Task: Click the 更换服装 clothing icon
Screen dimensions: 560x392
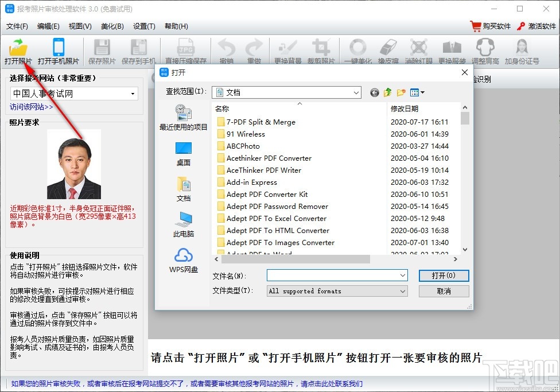Action: [x=452, y=47]
